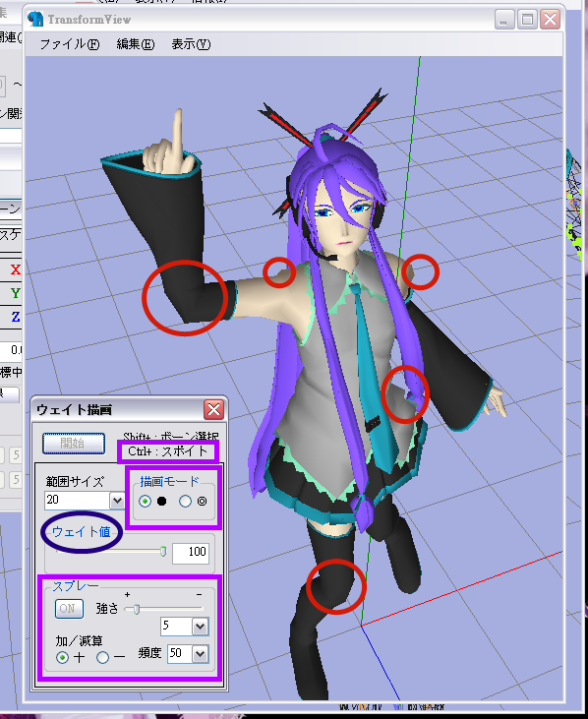The height and width of the screenshot is (719, 588).
Task: Click the 描画モード group label
Action: click(x=169, y=481)
